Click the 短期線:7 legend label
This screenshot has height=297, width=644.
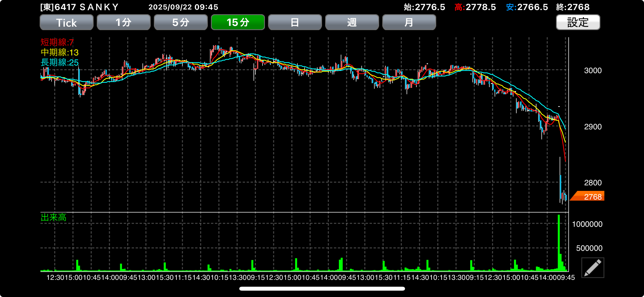pyautogui.click(x=57, y=42)
